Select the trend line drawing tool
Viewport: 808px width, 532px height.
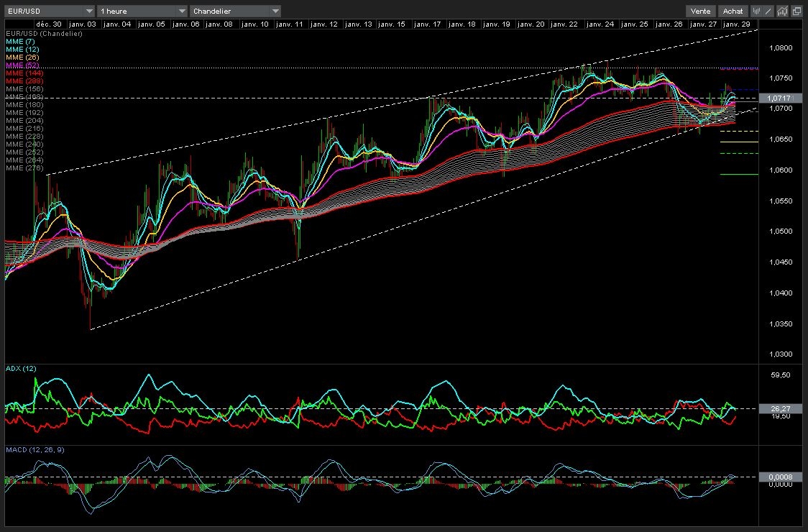click(x=769, y=11)
